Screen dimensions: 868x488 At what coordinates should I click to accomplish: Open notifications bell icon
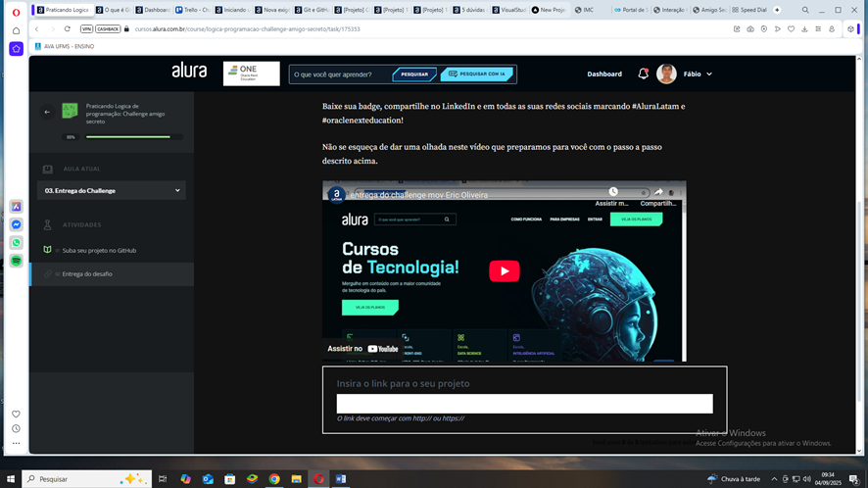tap(643, 73)
